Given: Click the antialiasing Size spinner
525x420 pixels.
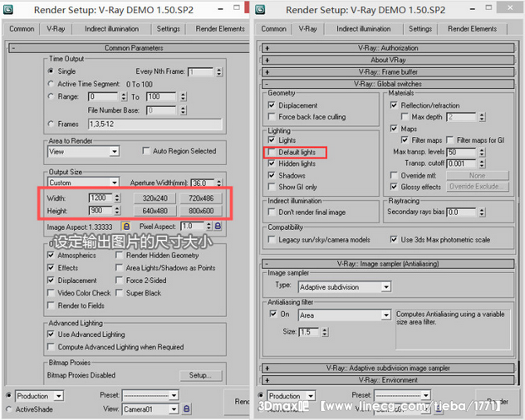Looking at the screenshot, I should (x=325, y=332).
